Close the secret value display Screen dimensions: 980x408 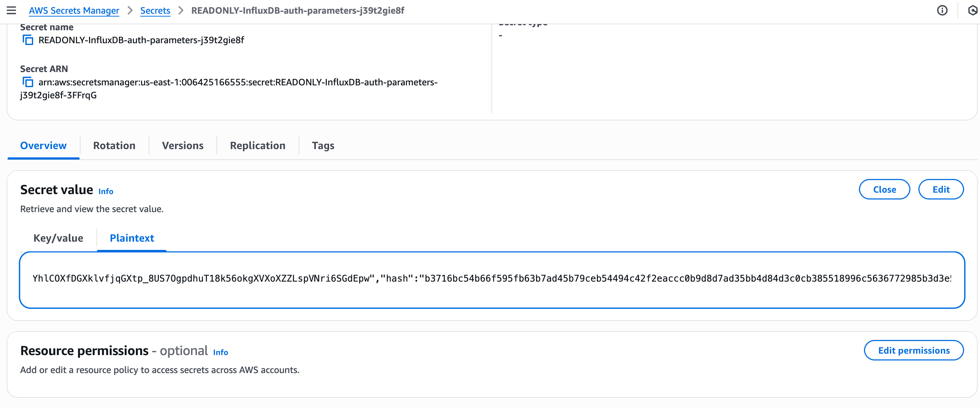click(884, 189)
